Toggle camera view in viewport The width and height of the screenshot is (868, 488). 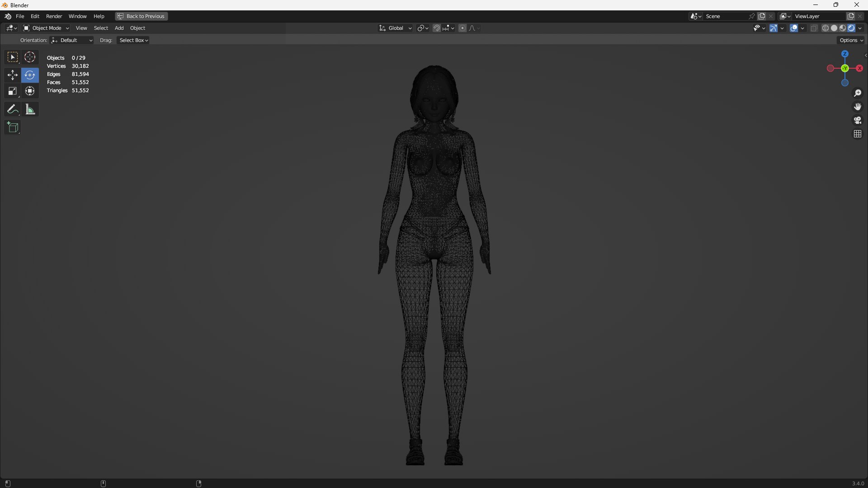point(858,120)
